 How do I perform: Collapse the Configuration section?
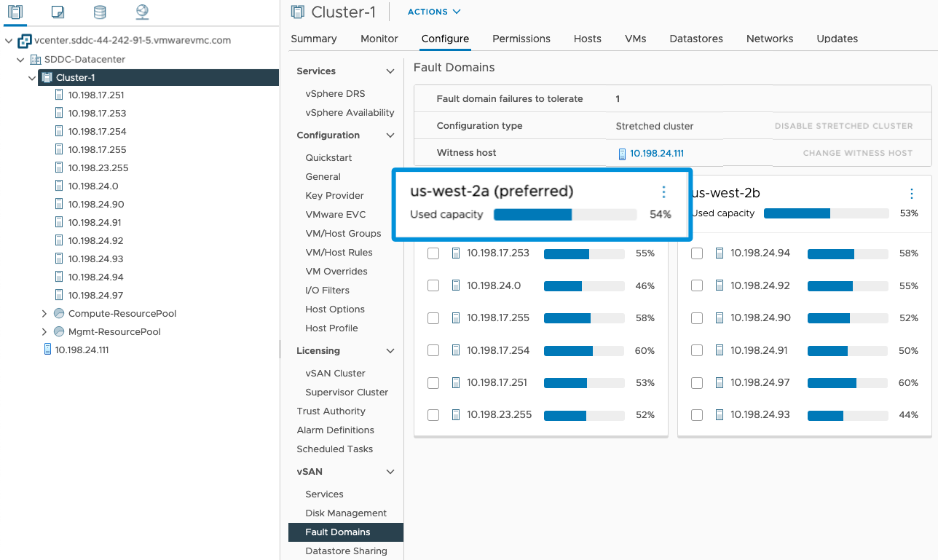(390, 135)
